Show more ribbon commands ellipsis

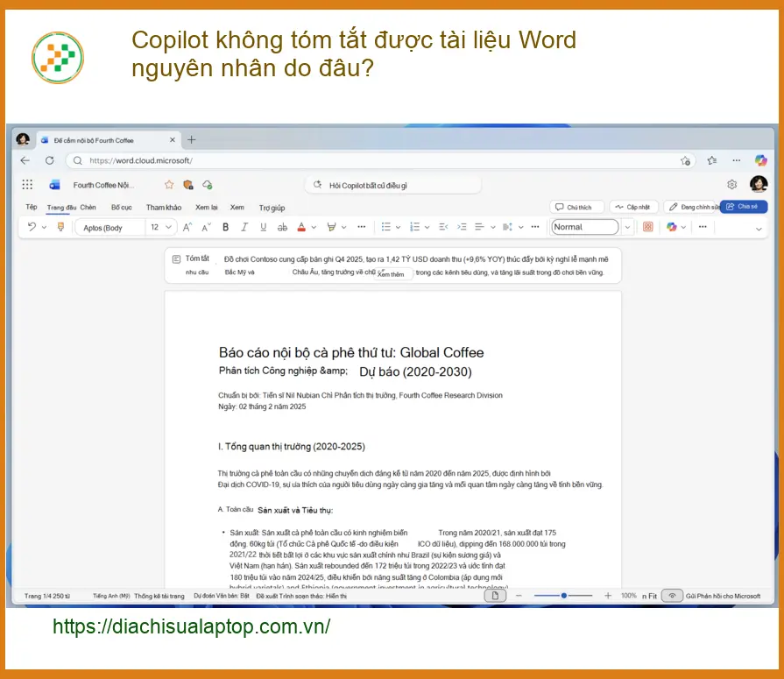[703, 227]
